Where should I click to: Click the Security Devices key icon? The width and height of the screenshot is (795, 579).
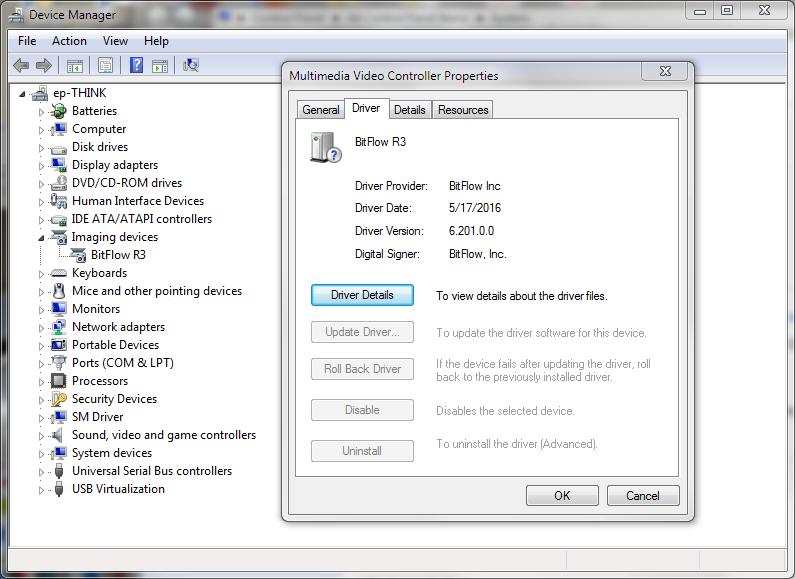59,399
